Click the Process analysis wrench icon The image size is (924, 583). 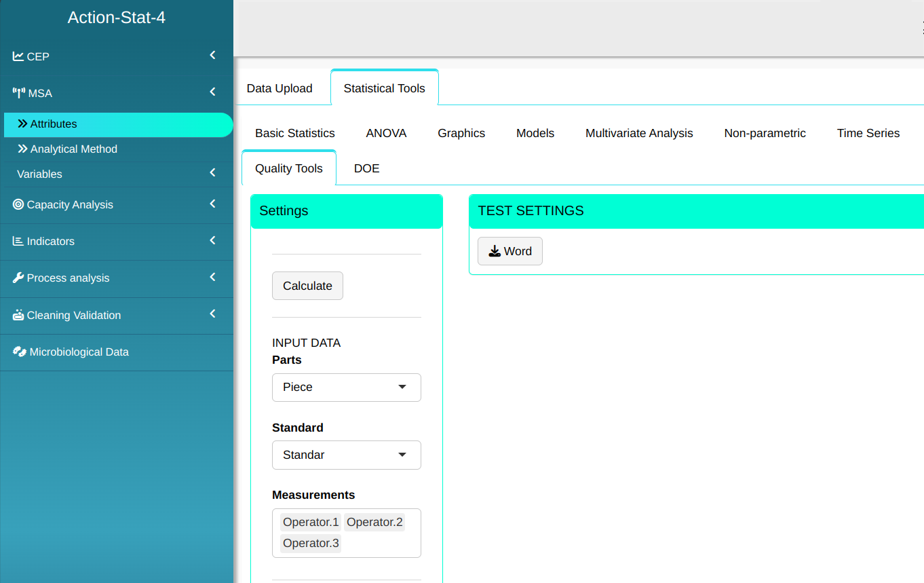(x=18, y=278)
